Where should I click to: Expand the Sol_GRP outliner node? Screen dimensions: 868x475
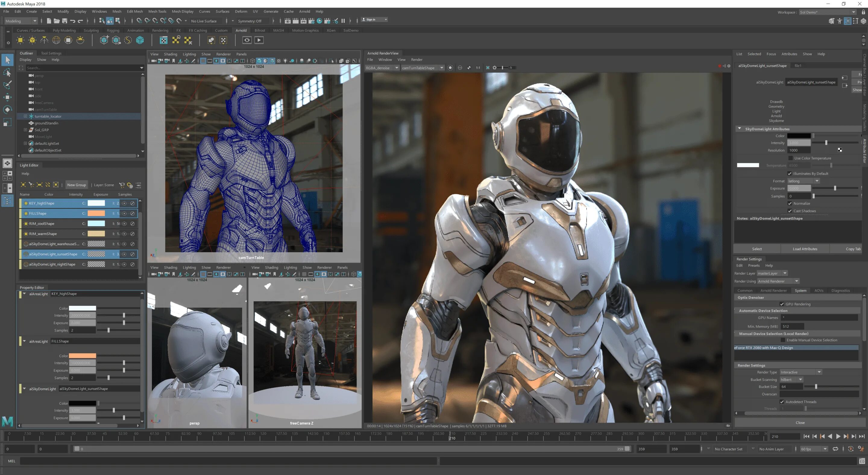pos(25,130)
